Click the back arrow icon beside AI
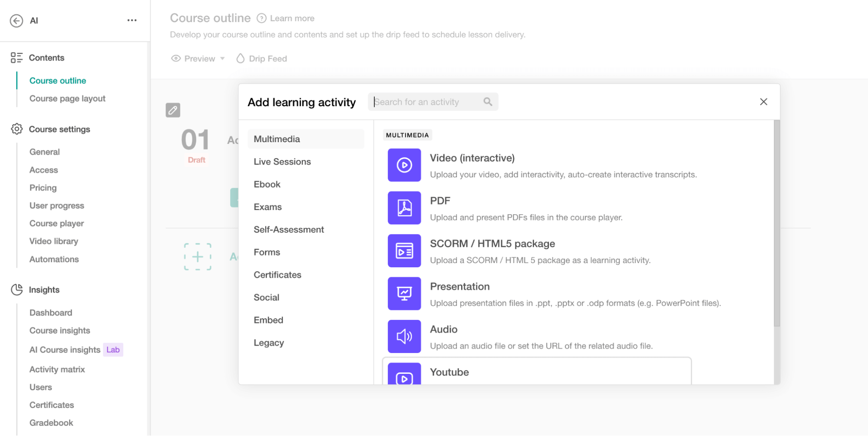868x436 pixels. pyautogui.click(x=17, y=20)
